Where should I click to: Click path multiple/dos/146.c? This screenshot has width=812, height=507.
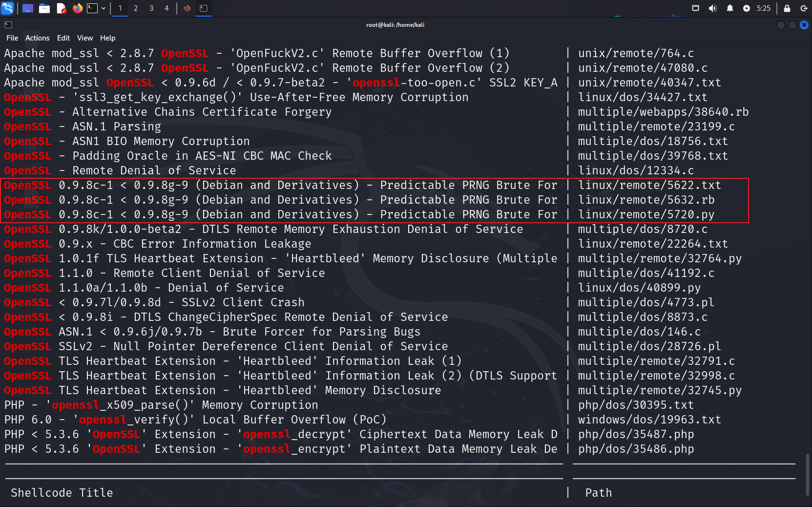click(x=640, y=332)
